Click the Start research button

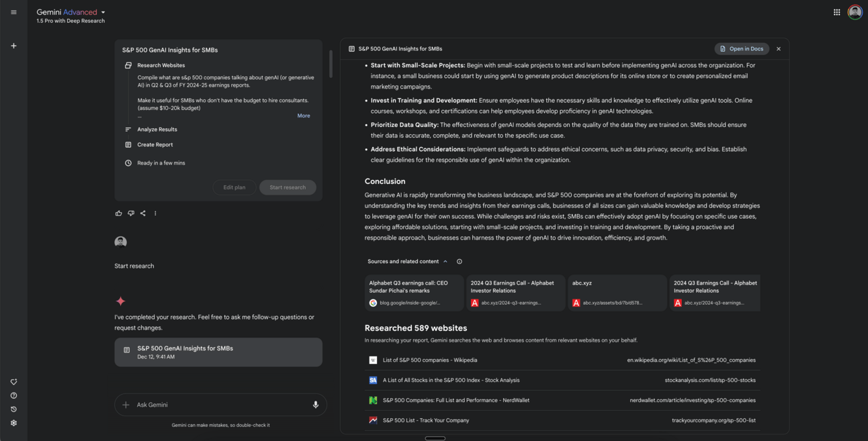tap(288, 187)
